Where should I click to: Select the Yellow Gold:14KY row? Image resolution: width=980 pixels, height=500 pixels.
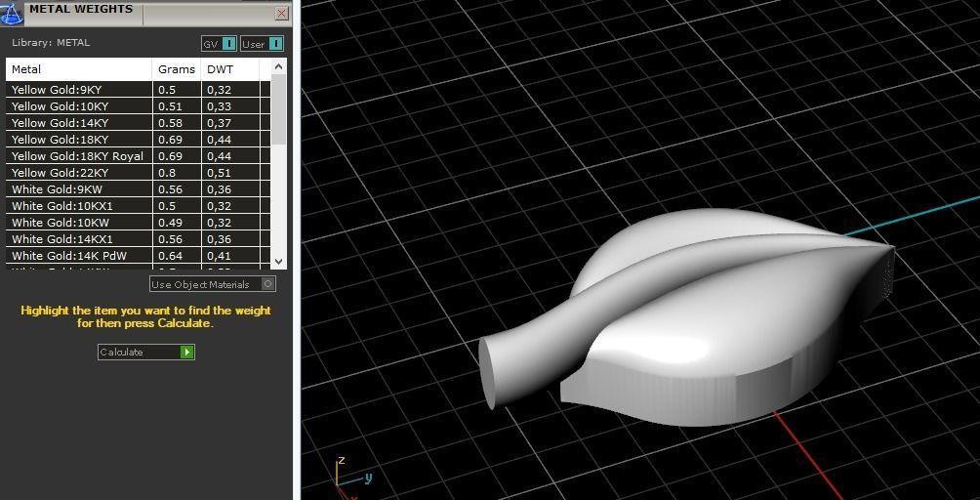139,122
